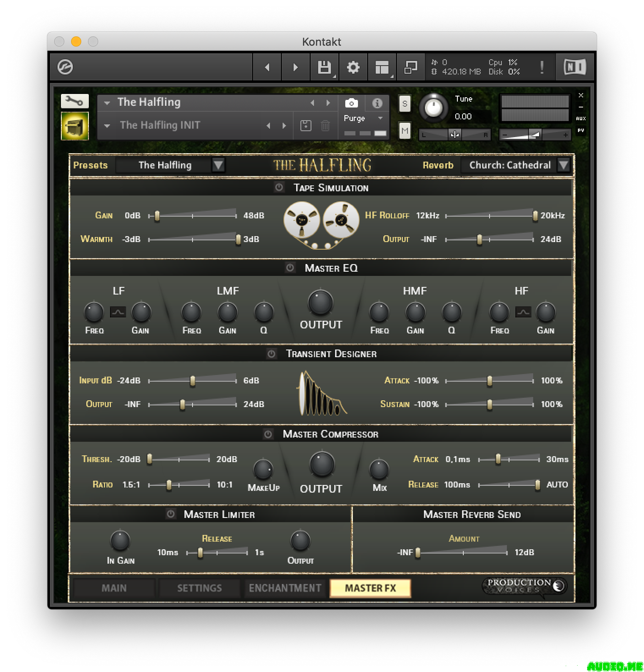Viewport: 644px width, 672px height.
Task: Switch to the ENCHANTMENT tab
Action: (x=285, y=588)
